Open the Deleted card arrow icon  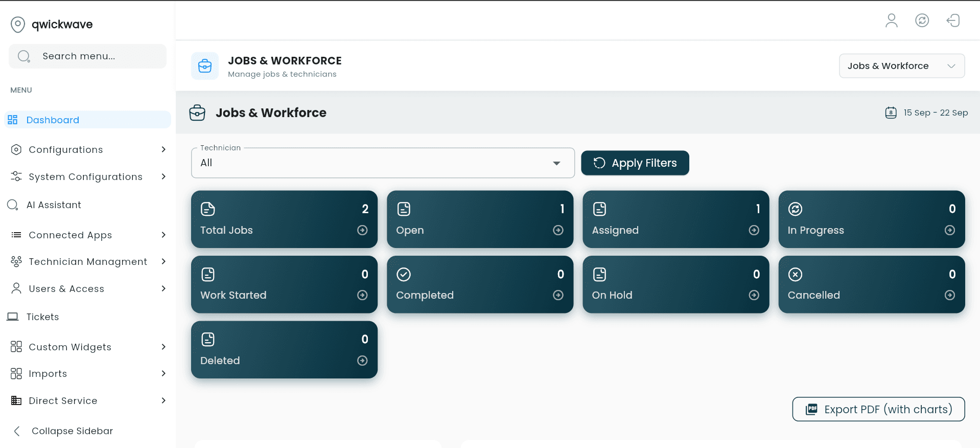362,361
